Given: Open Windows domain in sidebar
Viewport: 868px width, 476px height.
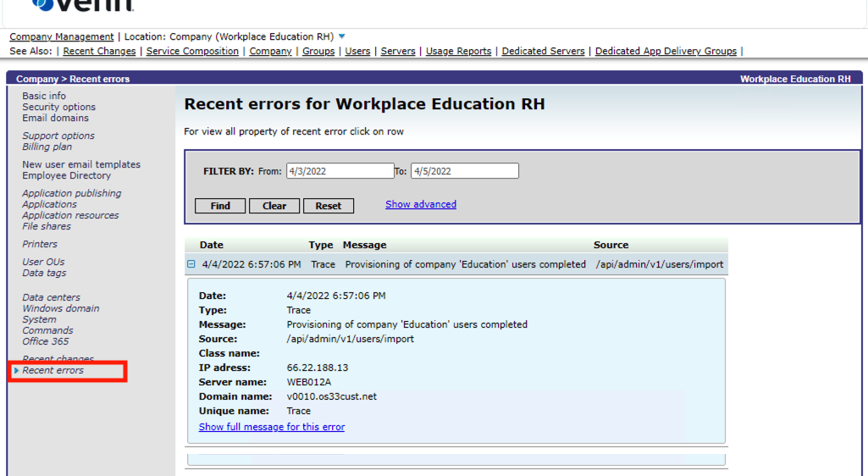Looking at the screenshot, I should 61,308.
